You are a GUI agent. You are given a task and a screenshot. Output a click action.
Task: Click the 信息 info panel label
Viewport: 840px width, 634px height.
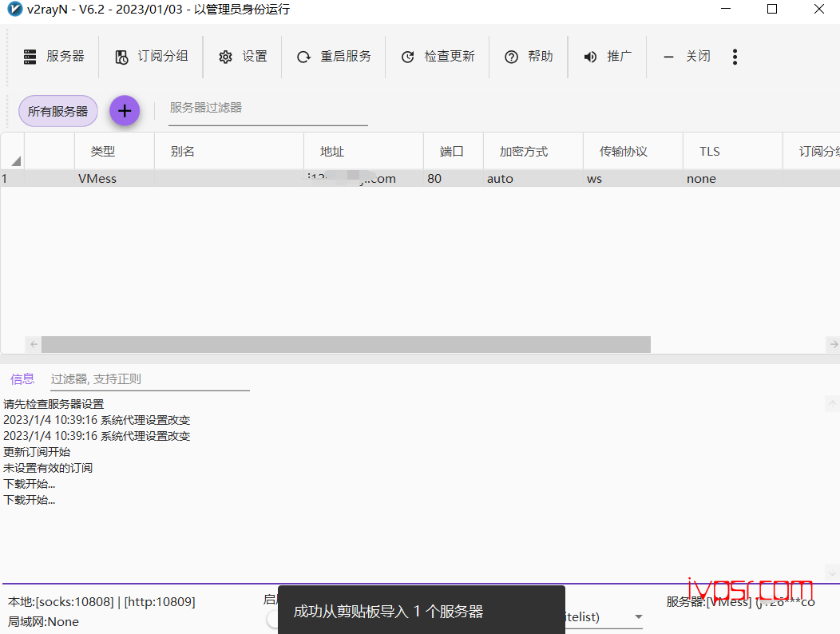pos(22,379)
